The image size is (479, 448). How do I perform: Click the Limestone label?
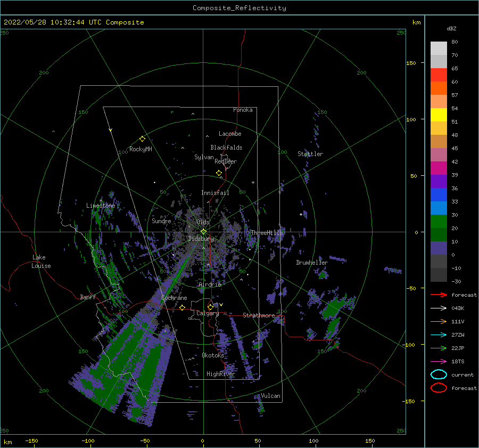pos(101,206)
